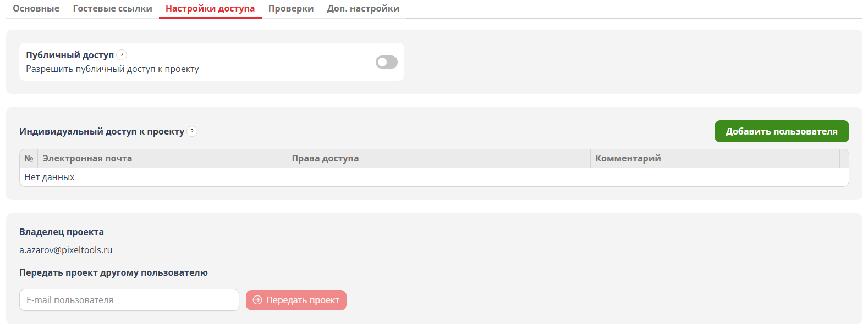Screen dimensions: 868x329
Task: Switch to the Основные tab
Action: tap(35, 8)
